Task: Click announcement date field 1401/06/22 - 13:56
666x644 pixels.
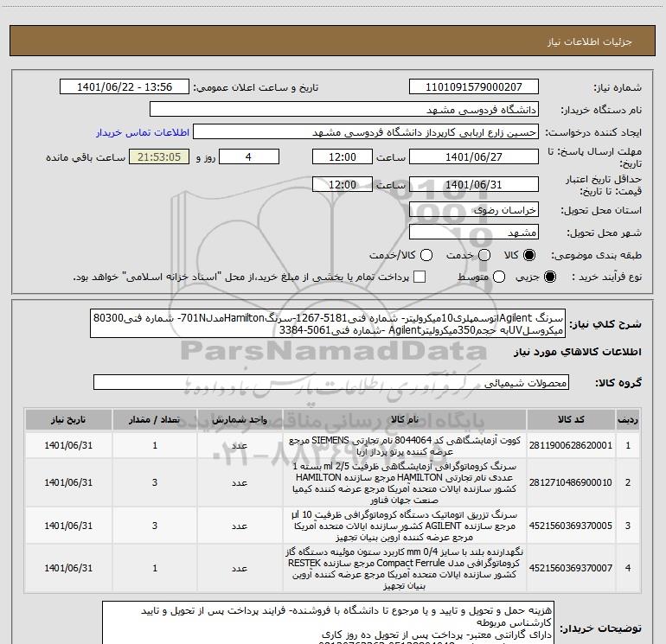Action: [x=125, y=87]
